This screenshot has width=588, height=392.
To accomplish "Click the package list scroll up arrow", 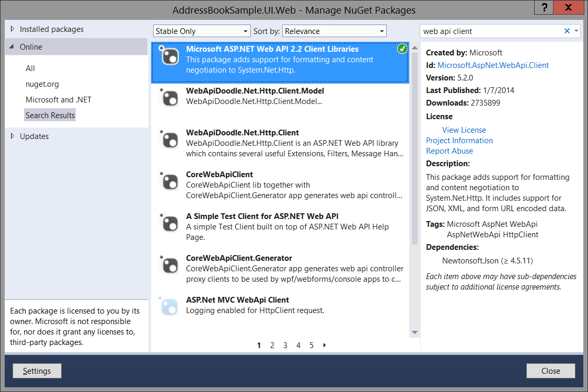I will 414,48.
